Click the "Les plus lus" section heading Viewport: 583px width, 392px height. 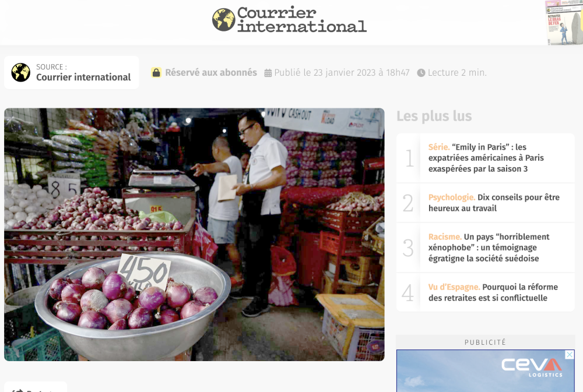[434, 116]
